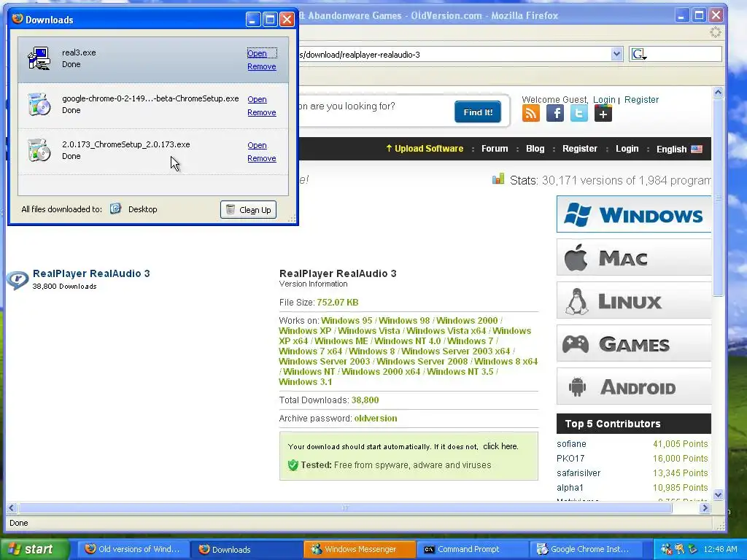Click the 2.0.173_ChromeSetup installer icon
The width and height of the screenshot is (747, 560).
tap(39, 150)
